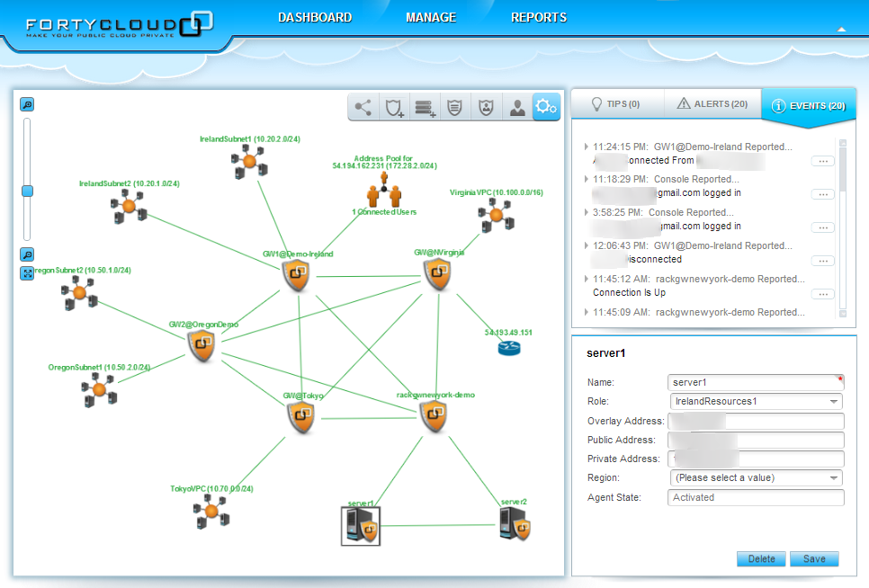The image size is (869, 588).
Task: Open the Region dropdown
Action: click(756, 477)
